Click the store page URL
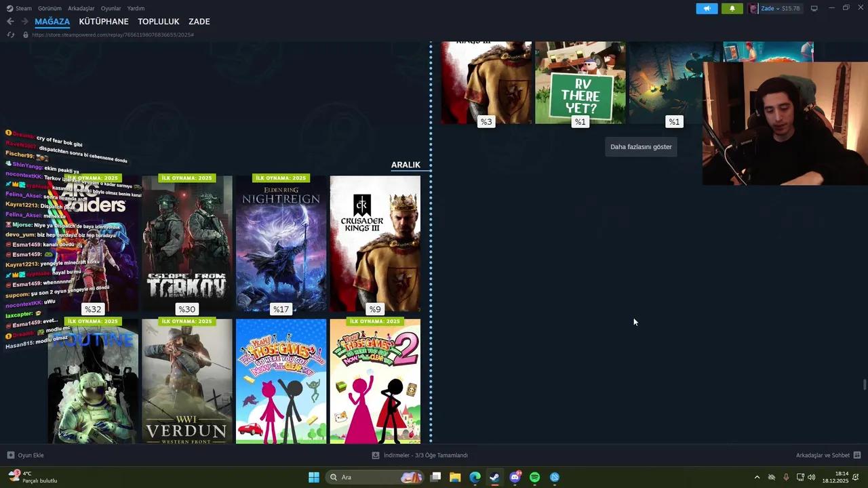This screenshot has width=868, height=488. (x=113, y=35)
